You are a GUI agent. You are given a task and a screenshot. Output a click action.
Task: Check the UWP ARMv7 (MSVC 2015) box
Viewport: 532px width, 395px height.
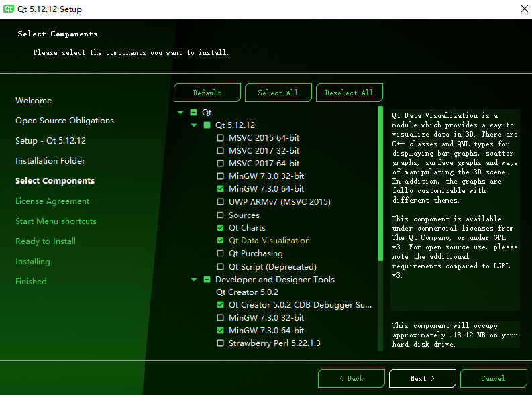click(x=220, y=202)
